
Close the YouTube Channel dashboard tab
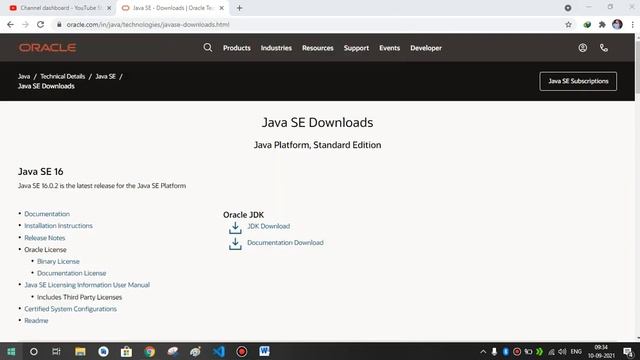pyautogui.click(x=109, y=8)
